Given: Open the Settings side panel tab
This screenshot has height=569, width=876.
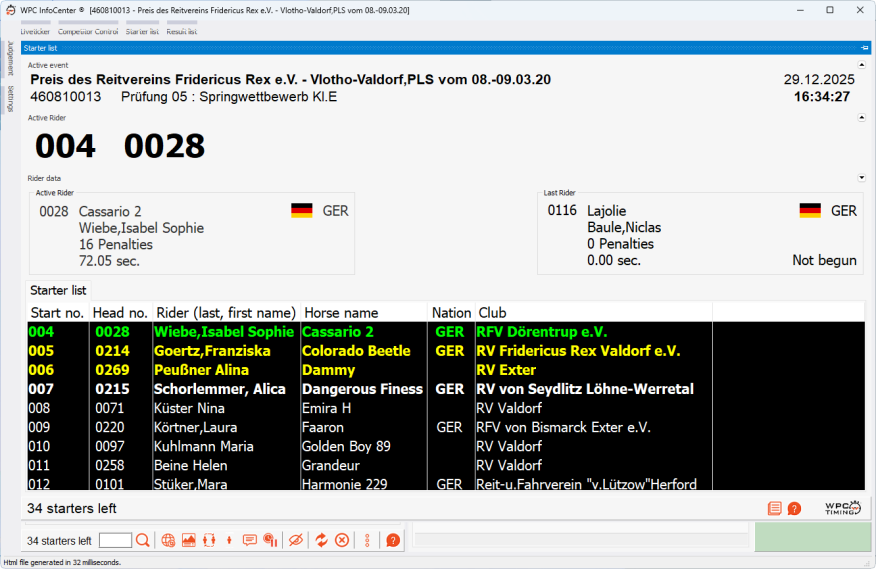Looking at the screenshot, I should tap(10, 99).
